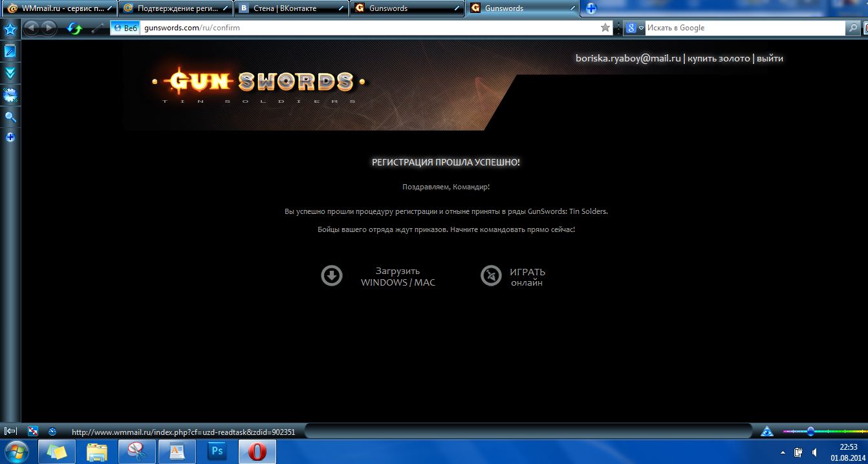Screen dimensions: 868x464
Task: Open the downloads double-arrow panel in sidebar
Action: click(x=10, y=73)
